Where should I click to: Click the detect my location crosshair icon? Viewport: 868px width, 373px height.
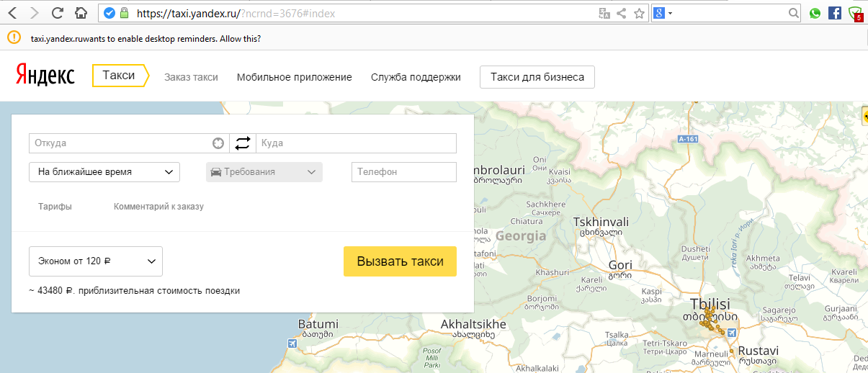(218, 143)
